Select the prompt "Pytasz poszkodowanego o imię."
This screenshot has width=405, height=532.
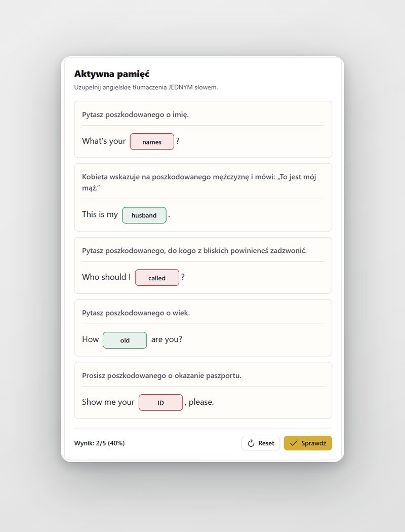coord(135,115)
